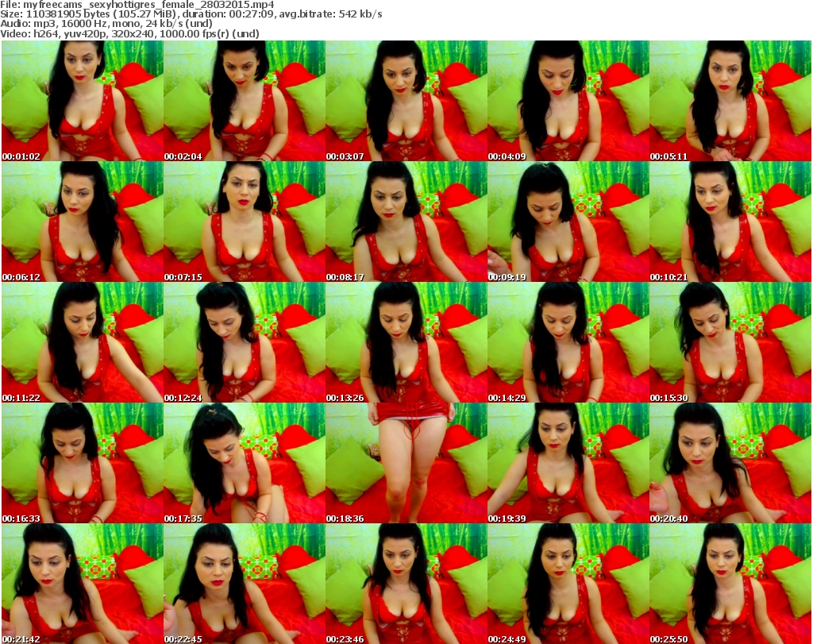The width and height of the screenshot is (813, 644).
Task: Open the thumbnail stamped 00:07:15
Action: [245, 222]
